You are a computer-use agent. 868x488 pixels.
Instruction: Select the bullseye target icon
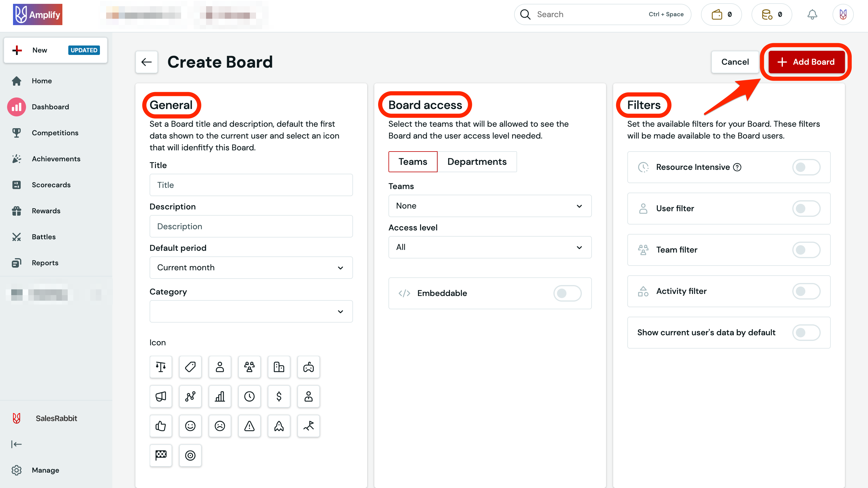pyautogui.click(x=190, y=455)
